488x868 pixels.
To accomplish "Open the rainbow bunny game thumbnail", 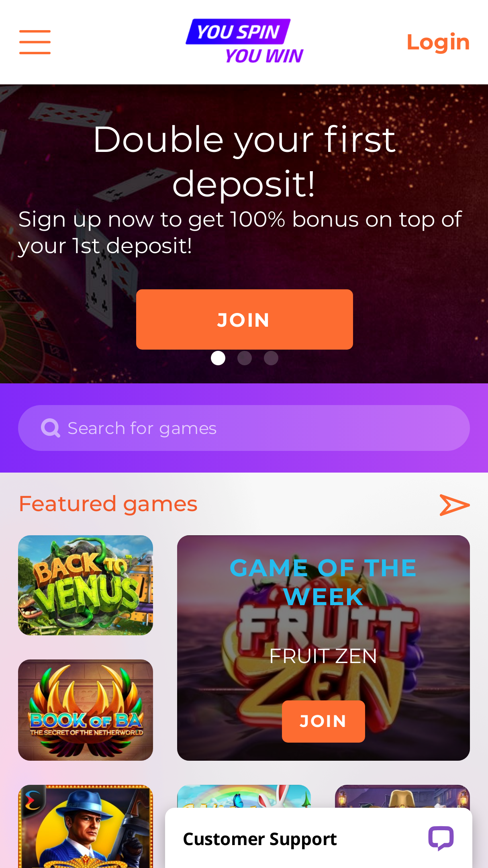I will [244, 796].
